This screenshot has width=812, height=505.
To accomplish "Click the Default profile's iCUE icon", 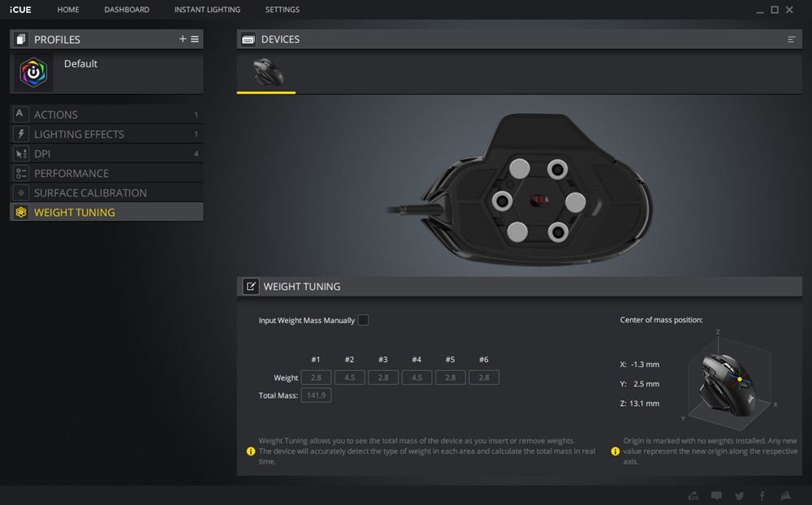I will click(x=33, y=72).
